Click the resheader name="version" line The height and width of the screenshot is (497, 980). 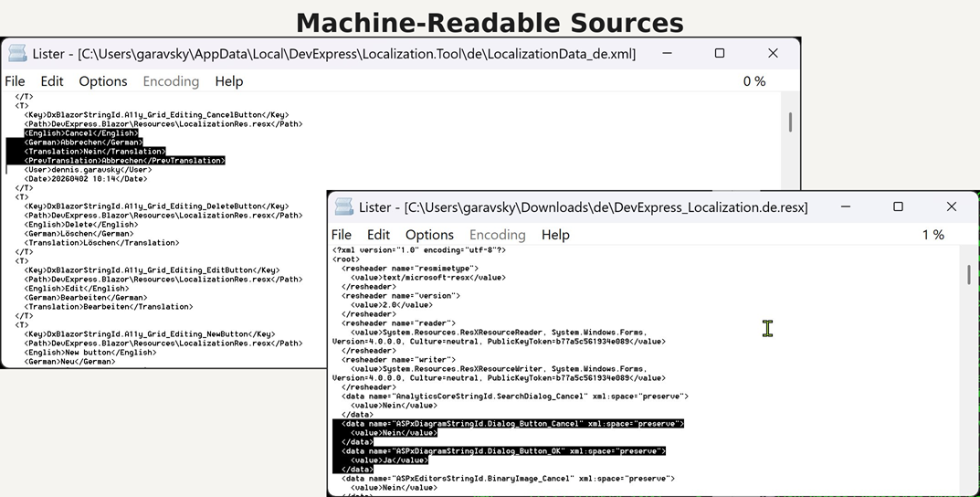tap(401, 296)
